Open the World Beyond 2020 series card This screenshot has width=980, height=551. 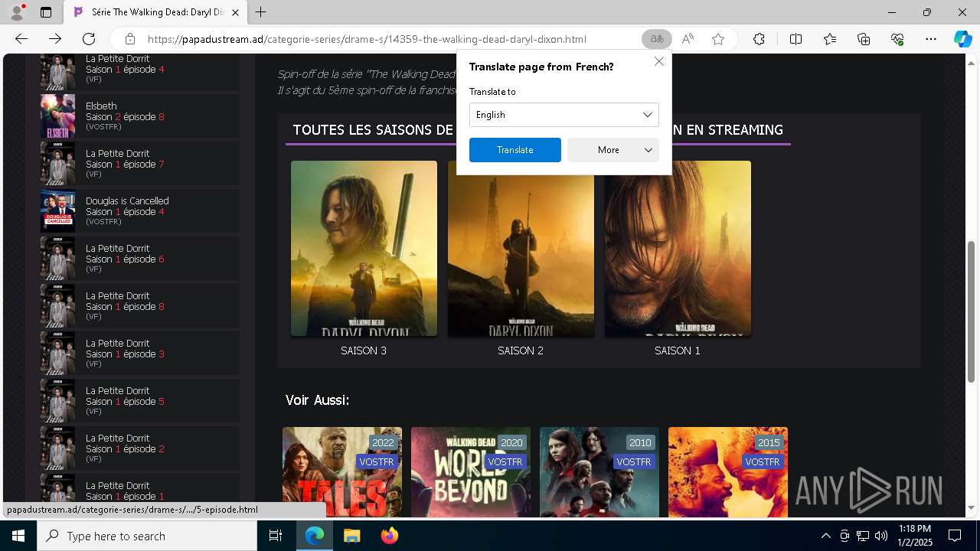(x=471, y=472)
